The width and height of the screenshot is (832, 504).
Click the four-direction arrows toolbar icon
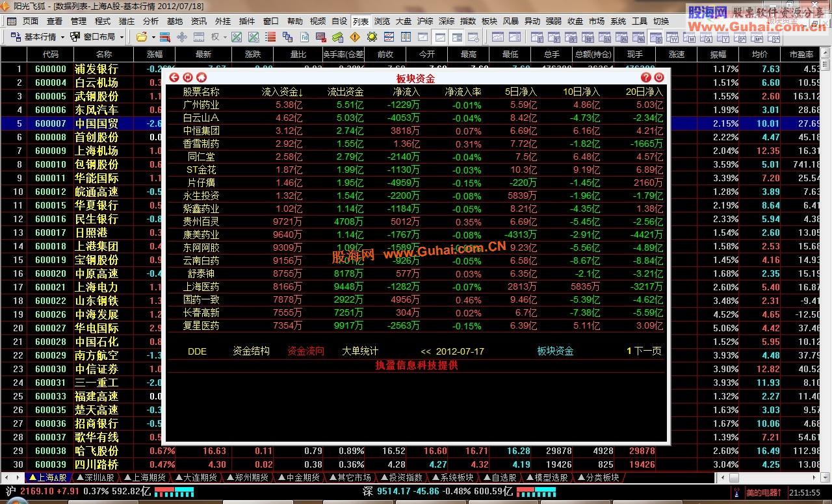click(x=182, y=37)
